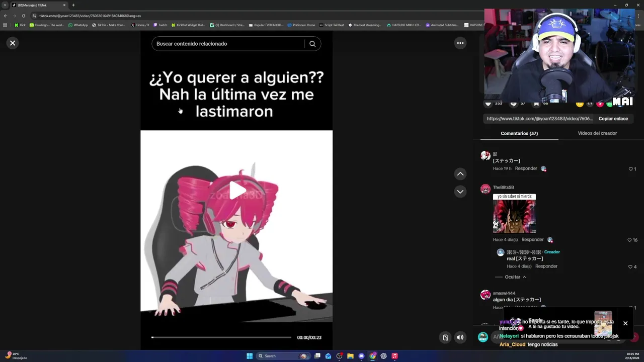Type in Buscar contenido relacionado field

229,44
